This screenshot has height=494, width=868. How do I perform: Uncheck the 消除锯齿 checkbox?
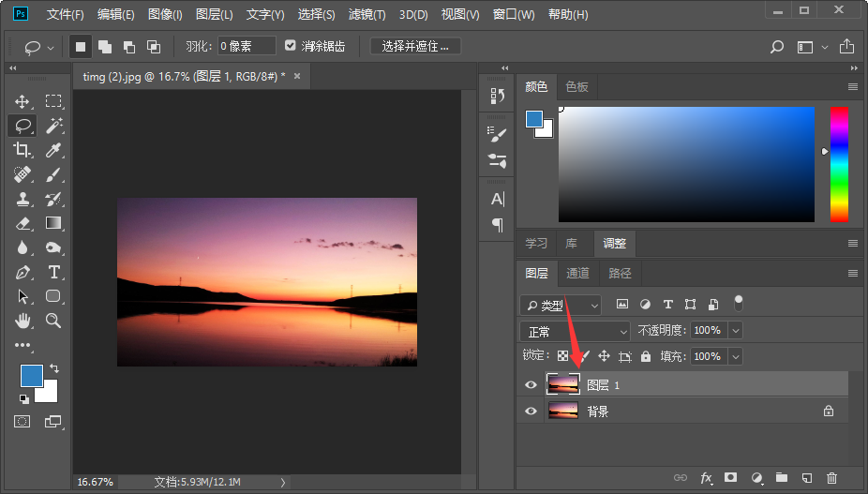coord(291,46)
